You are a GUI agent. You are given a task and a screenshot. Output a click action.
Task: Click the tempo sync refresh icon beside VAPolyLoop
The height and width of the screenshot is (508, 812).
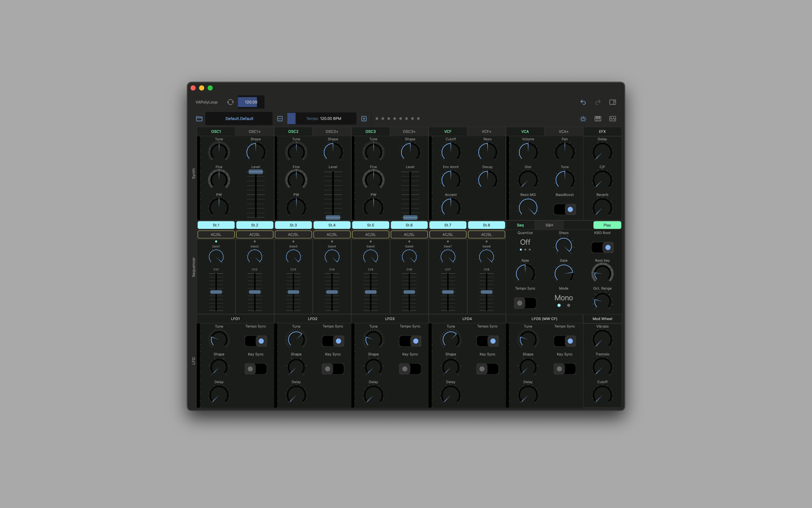point(230,102)
